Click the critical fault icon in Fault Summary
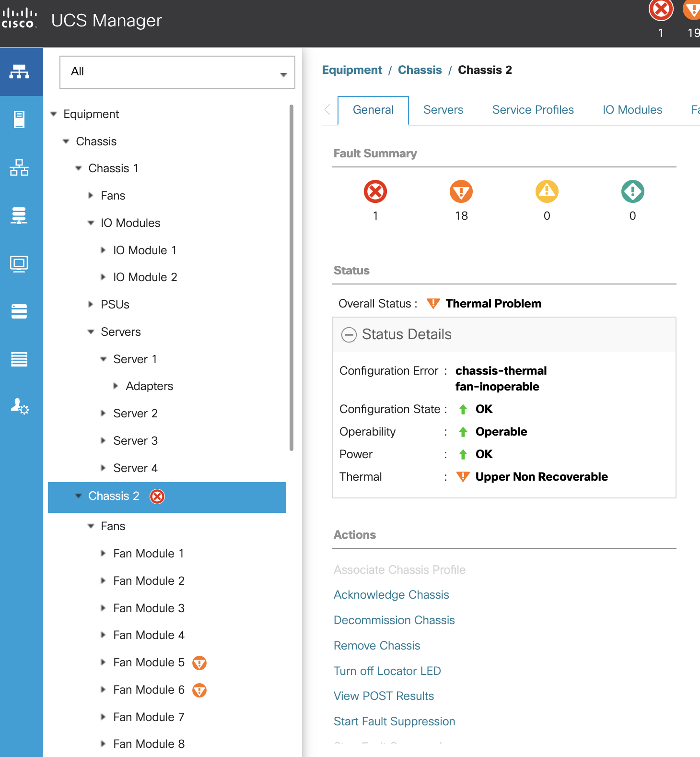 pos(375,192)
